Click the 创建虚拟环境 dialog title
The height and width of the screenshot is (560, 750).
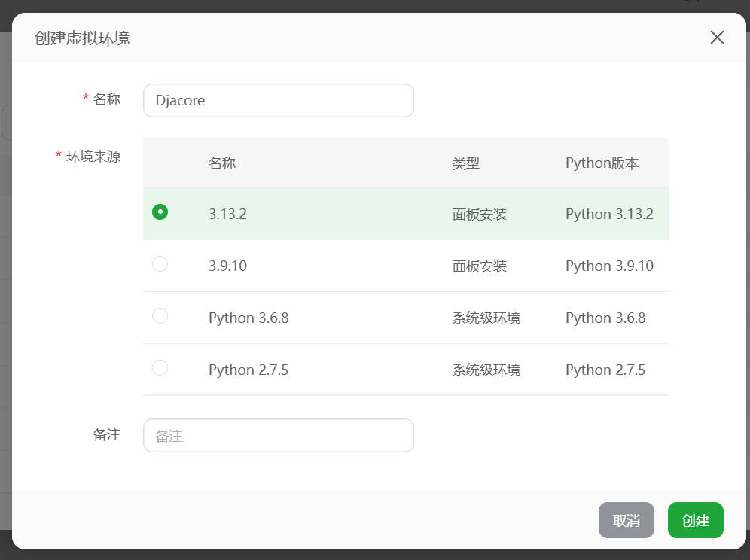pyautogui.click(x=82, y=38)
